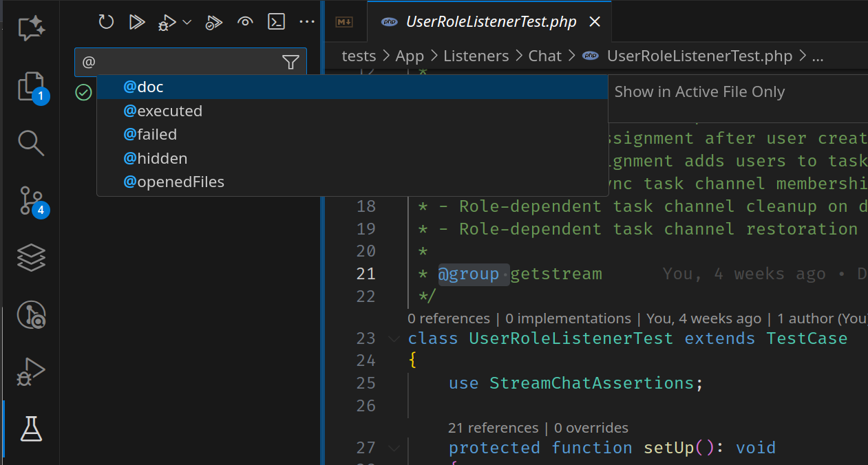Open the Chat panel in activity bar
868x465 pixels.
click(x=31, y=28)
